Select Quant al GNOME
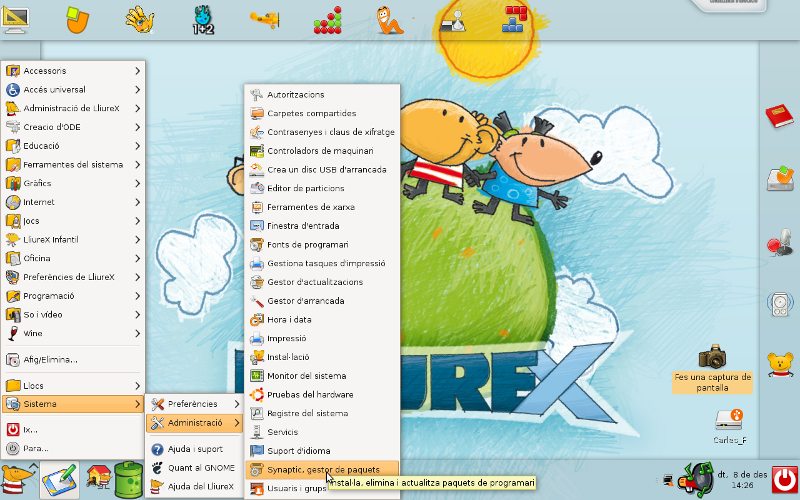800x500 pixels. click(x=194, y=468)
